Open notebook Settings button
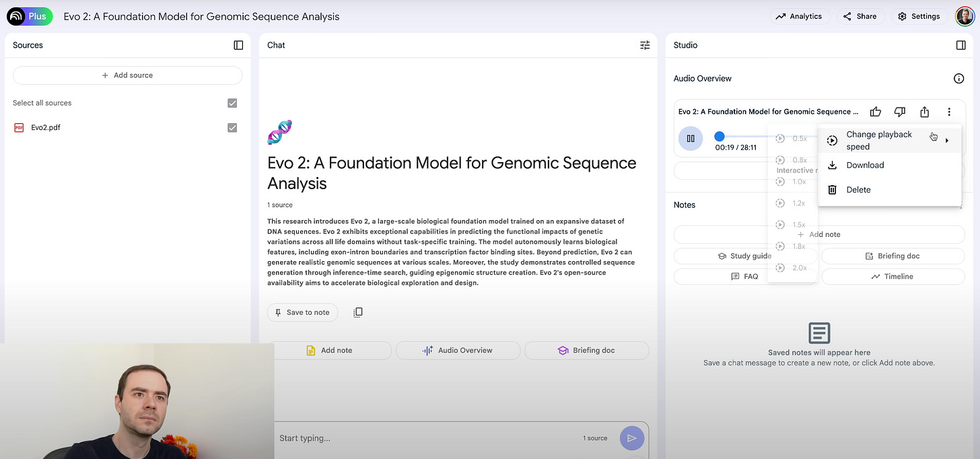 [x=919, y=16]
